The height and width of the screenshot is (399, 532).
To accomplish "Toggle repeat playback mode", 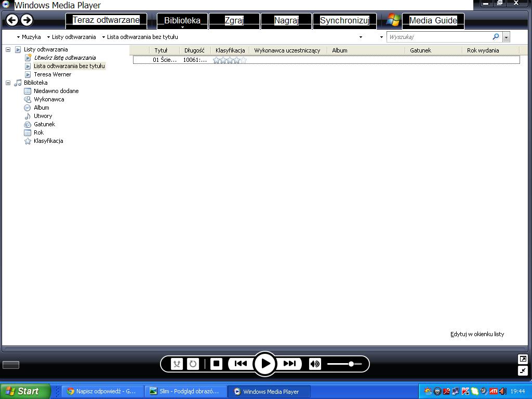I will tap(193, 364).
